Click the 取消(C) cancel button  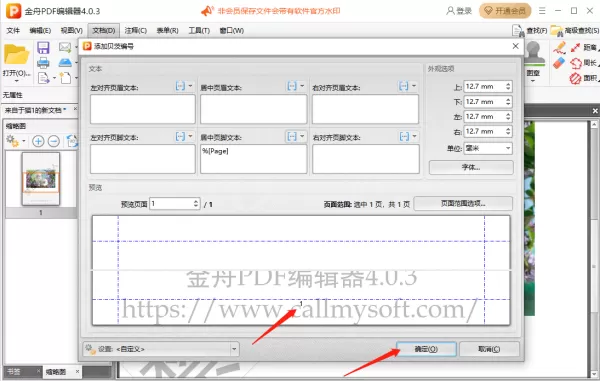[489, 349]
